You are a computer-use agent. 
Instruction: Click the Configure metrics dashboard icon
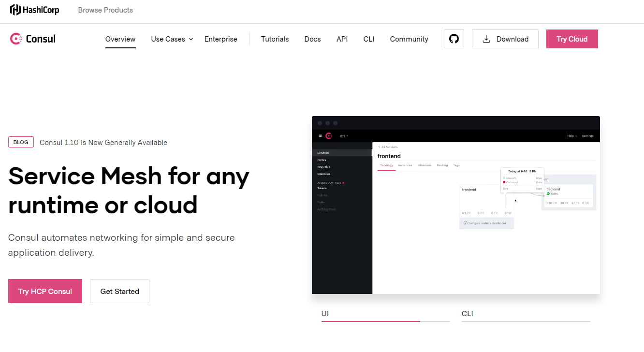click(x=464, y=223)
